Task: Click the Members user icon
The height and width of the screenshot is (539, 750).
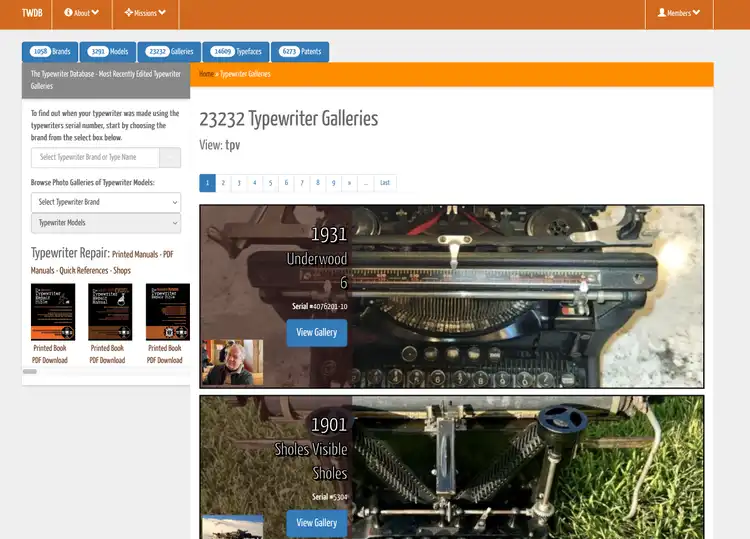Action: coord(662,12)
